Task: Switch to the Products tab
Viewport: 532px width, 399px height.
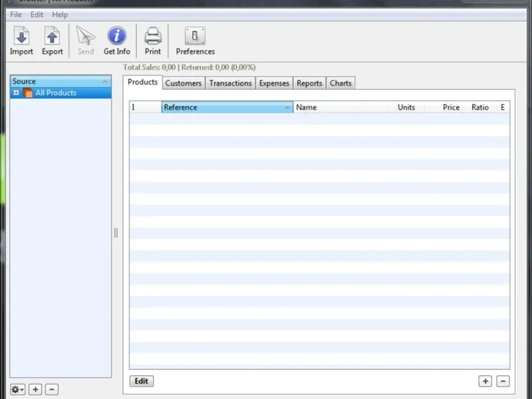Action: pyautogui.click(x=142, y=82)
